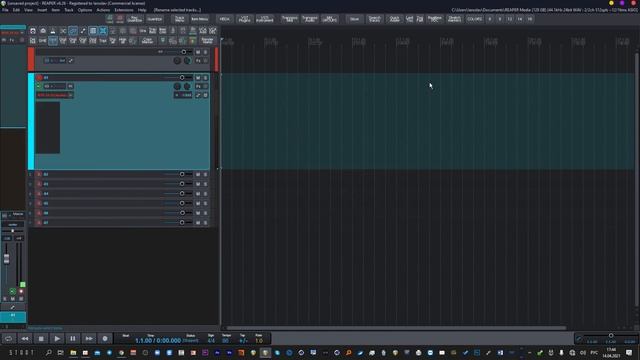
Task: Open the Windows notification center
Action: coord(629,353)
